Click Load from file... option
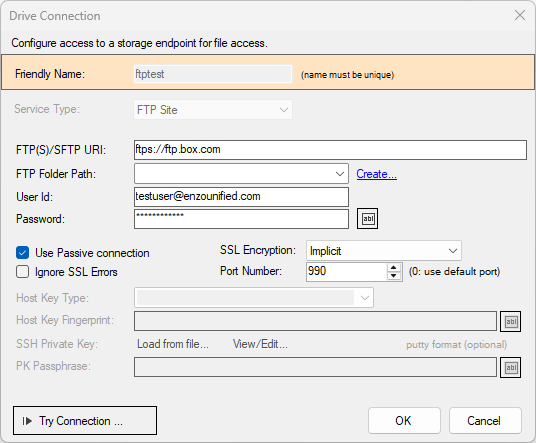 point(173,344)
